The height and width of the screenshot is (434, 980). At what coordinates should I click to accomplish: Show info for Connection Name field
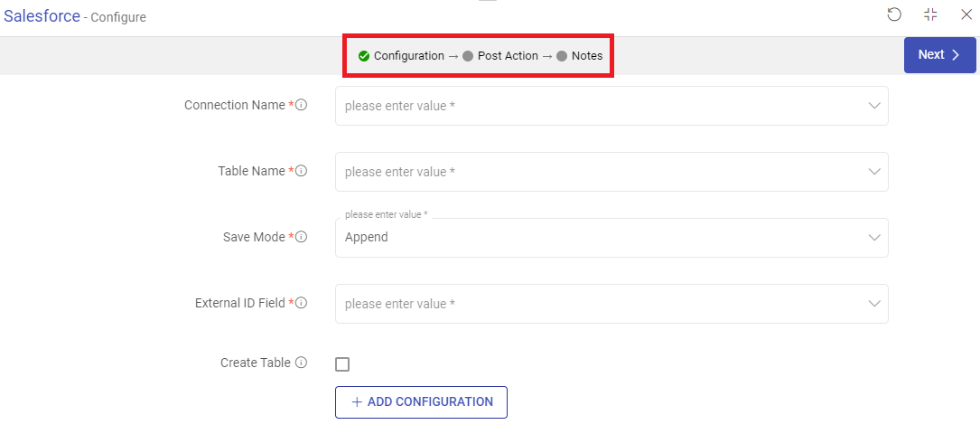[302, 105]
